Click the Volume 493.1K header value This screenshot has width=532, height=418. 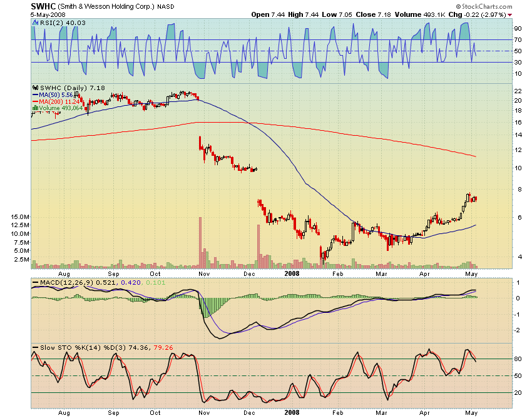pos(420,14)
